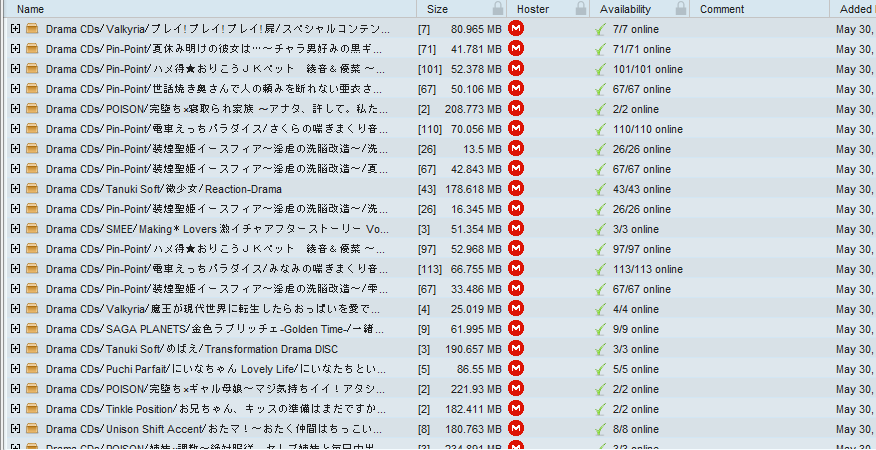Click MEGA hoster icon in 61.995 MB row
The height and width of the screenshot is (450, 876).
(x=516, y=329)
